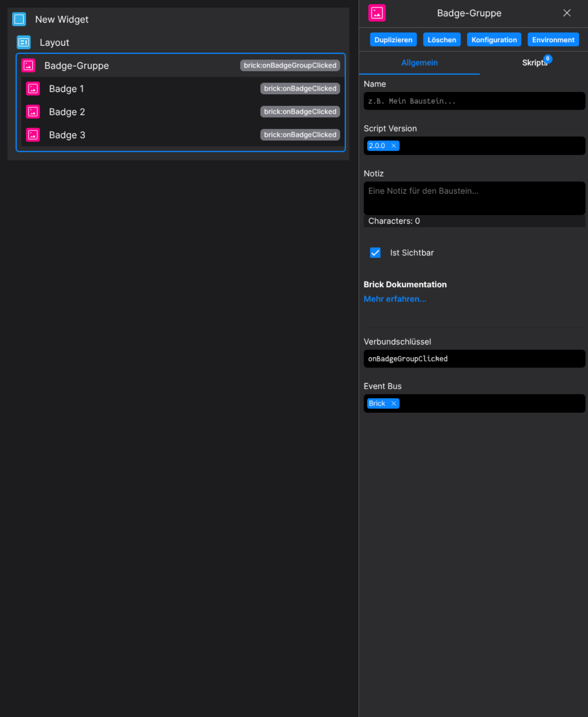Click the Badge-Gruppe pink brick icon in the tree
This screenshot has width=588, height=717.
tap(28, 65)
